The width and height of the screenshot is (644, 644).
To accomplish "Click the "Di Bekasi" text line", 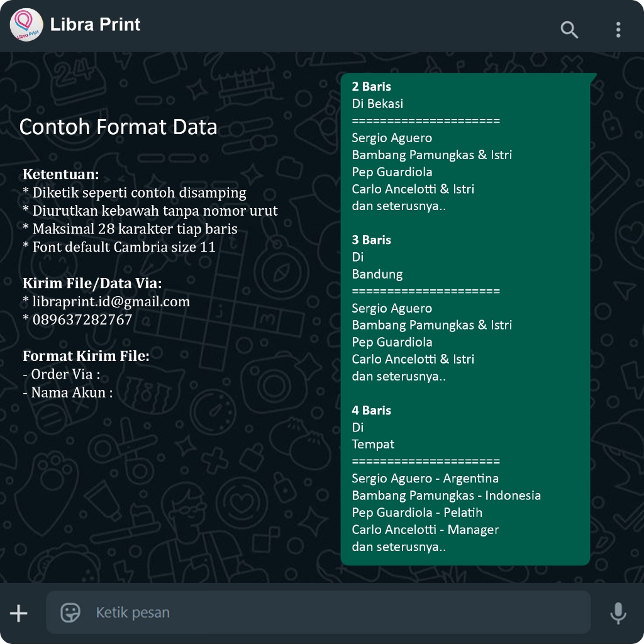I will coord(377,104).
